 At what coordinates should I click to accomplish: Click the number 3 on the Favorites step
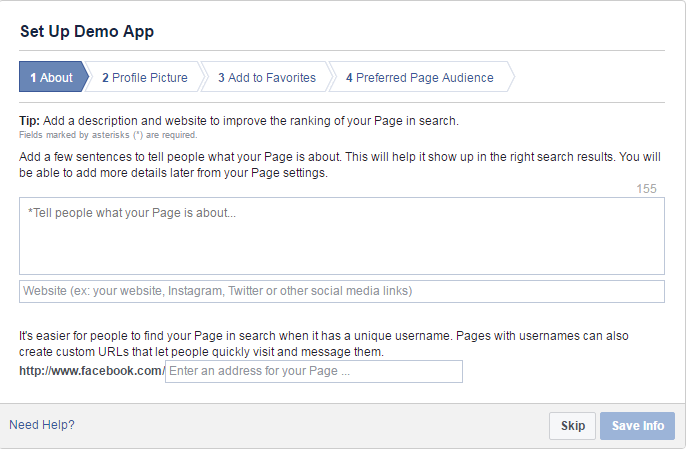pyautogui.click(x=221, y=77)
